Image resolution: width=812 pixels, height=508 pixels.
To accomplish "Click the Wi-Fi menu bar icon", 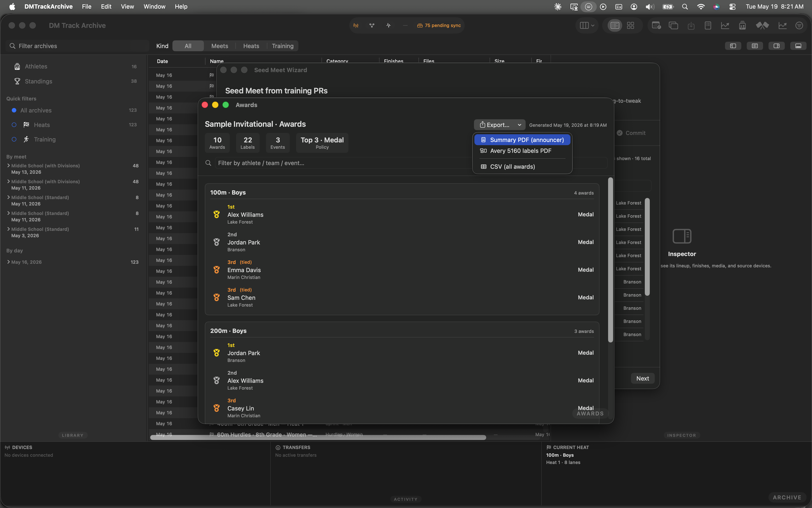I will (701, 7).
